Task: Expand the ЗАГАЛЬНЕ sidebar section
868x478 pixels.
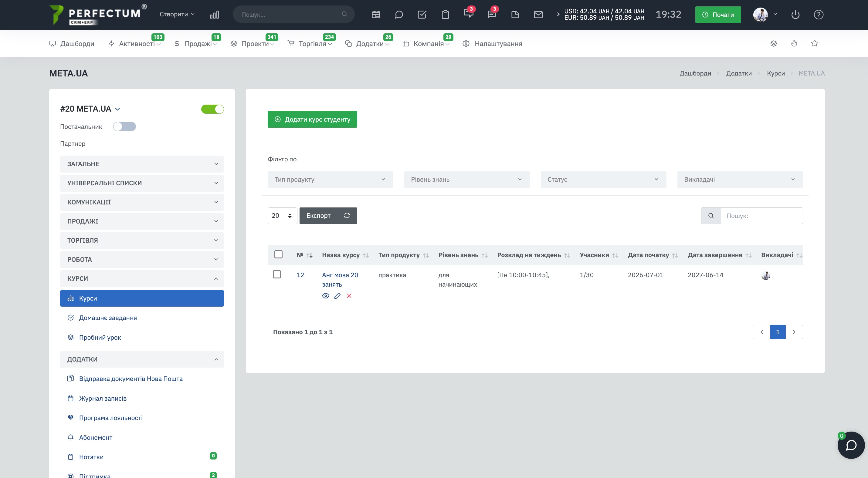Action: pos(142,164)
